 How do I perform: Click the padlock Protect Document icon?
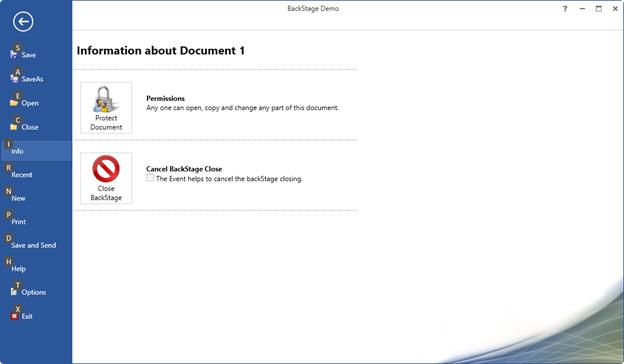pos(105,99)
